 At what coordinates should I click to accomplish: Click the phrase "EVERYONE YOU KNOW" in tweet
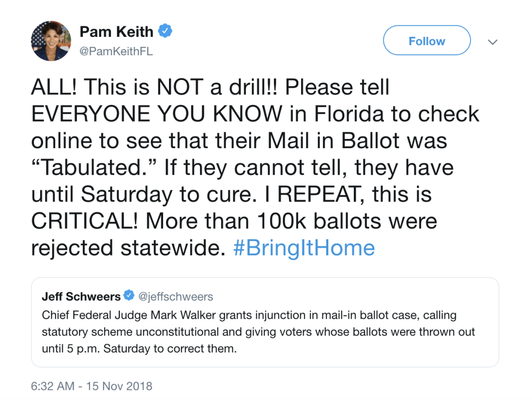coord(157,114)
